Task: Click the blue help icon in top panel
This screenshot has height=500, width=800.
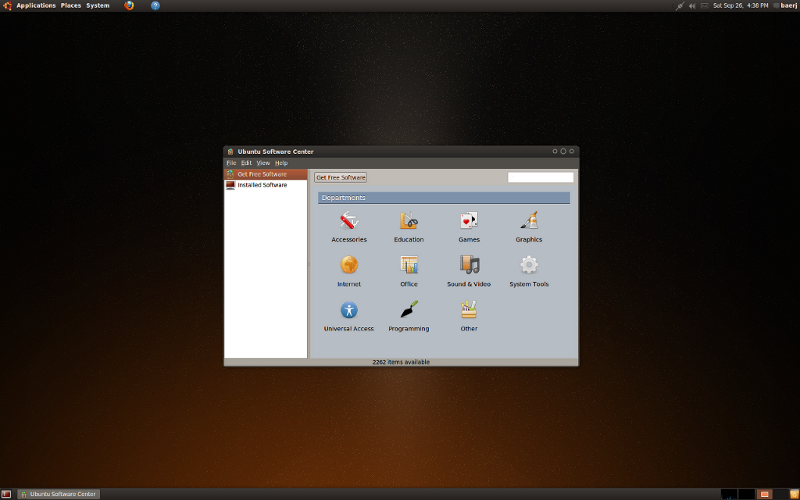Action: click(156, 6)
